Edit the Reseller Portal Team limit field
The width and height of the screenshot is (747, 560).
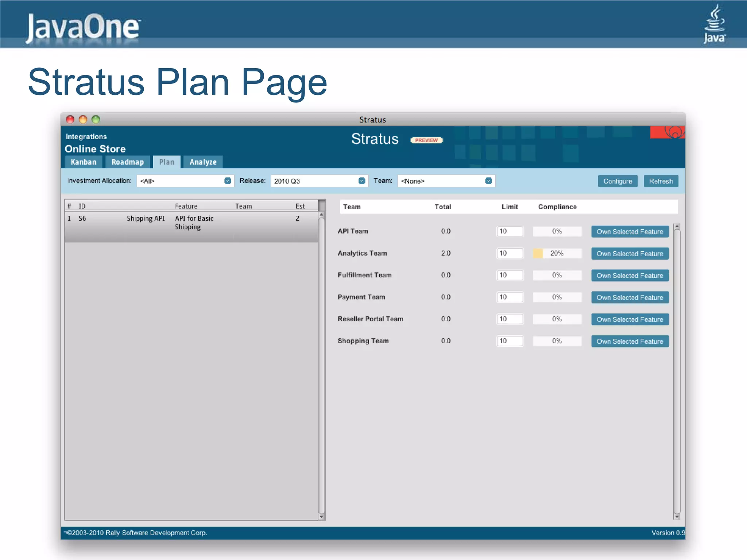[x=510, y=319]
